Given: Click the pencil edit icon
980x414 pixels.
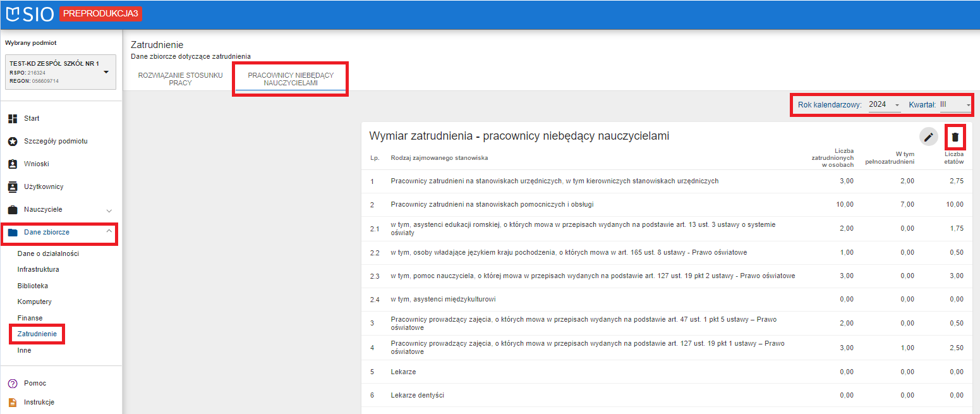Looking at the screenshot, I should (928, 137).
